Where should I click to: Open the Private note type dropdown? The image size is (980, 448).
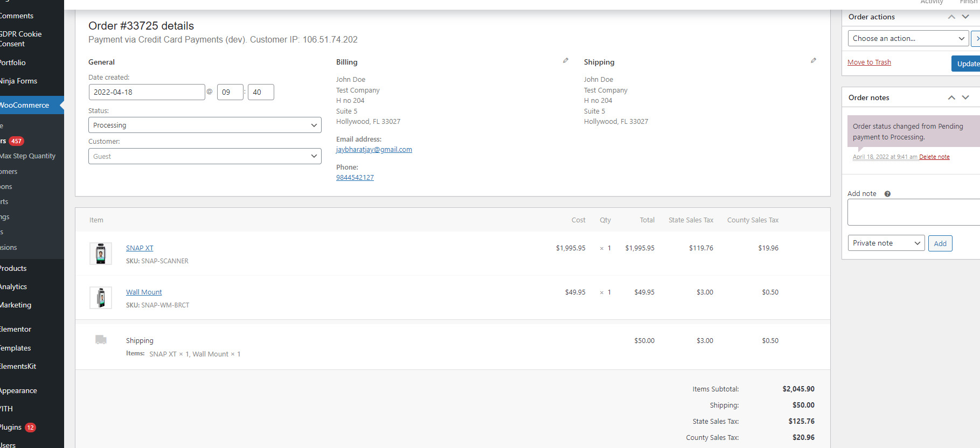[x=886, y=243]
